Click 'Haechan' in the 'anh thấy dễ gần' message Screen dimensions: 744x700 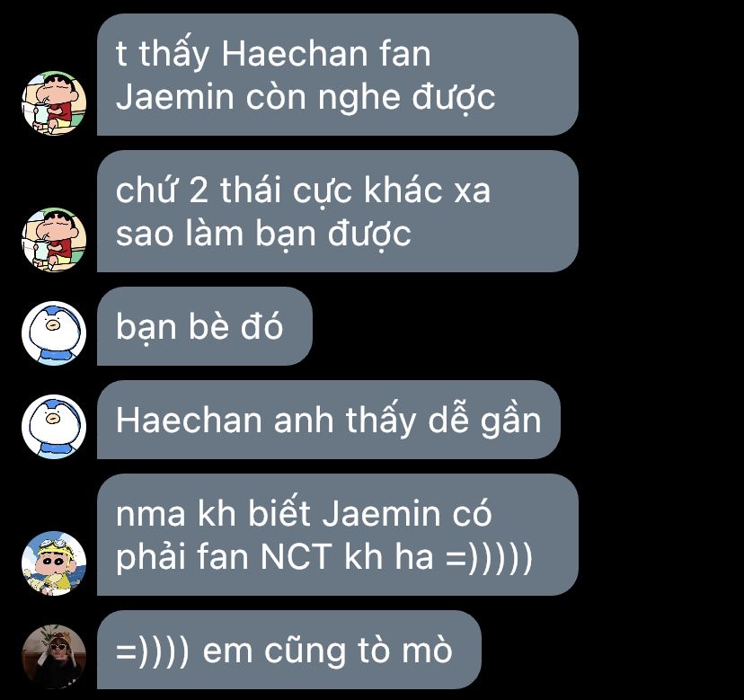pyautogui.click(x=189, y=421)
